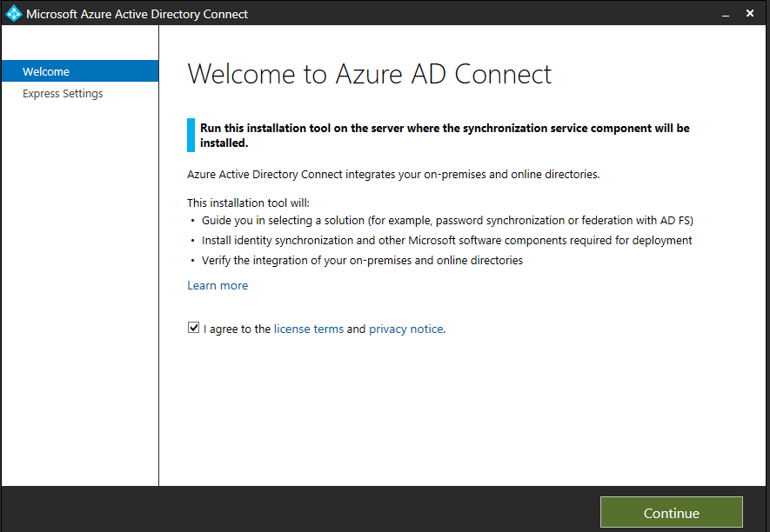
Task: Open the license terms link
Action: pyautogui.click(x=309, y=329)
